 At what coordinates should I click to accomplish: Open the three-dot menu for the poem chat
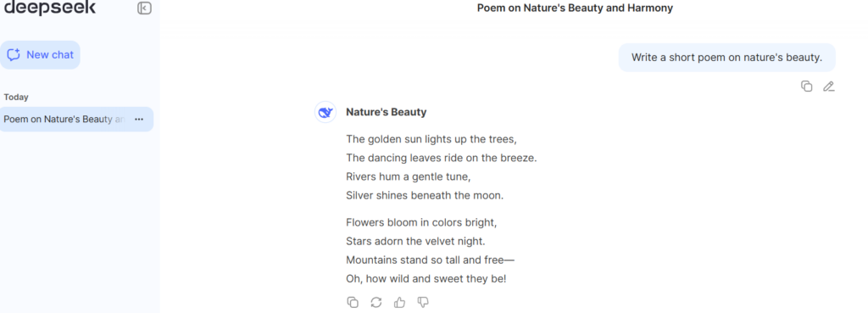139,119
